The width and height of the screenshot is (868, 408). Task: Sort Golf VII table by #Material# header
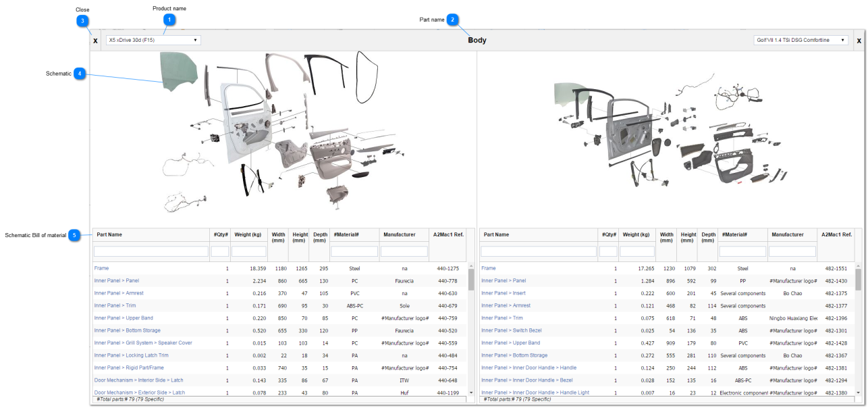[734, 235]
